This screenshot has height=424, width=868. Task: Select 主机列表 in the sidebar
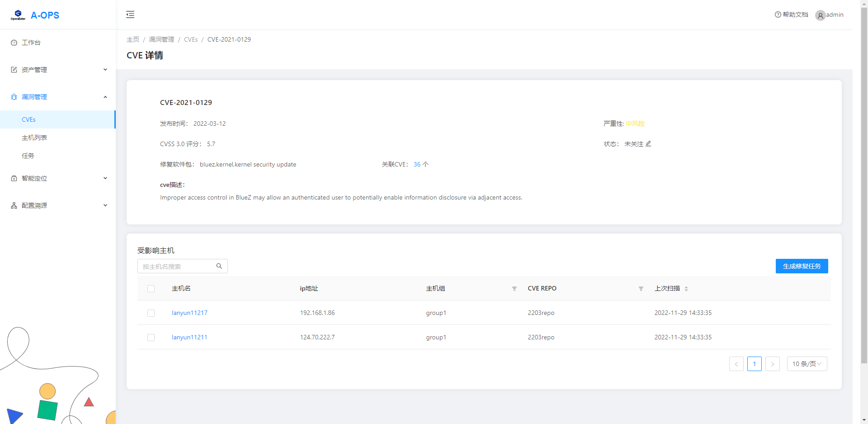[34, 138]
